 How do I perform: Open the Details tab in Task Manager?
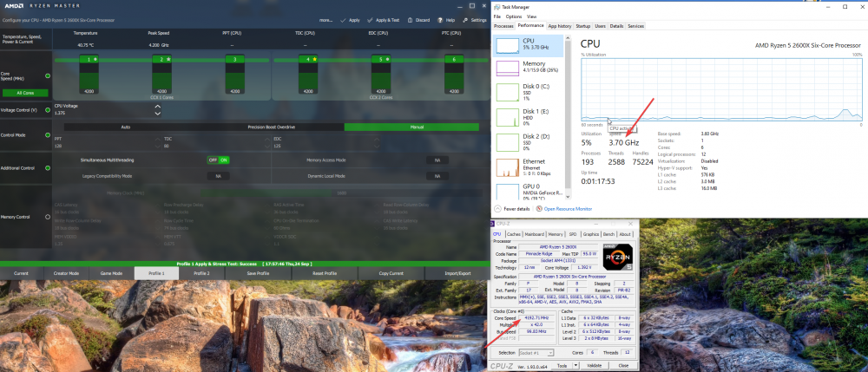(x=616, y=26)
